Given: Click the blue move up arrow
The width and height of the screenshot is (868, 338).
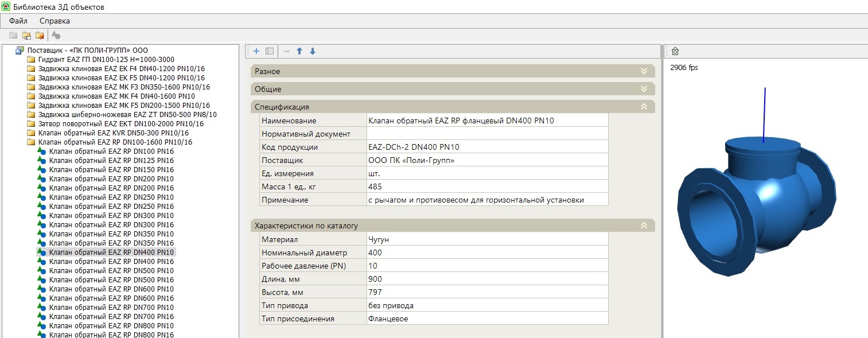Looking at the screenshot, I should [299, 51].
